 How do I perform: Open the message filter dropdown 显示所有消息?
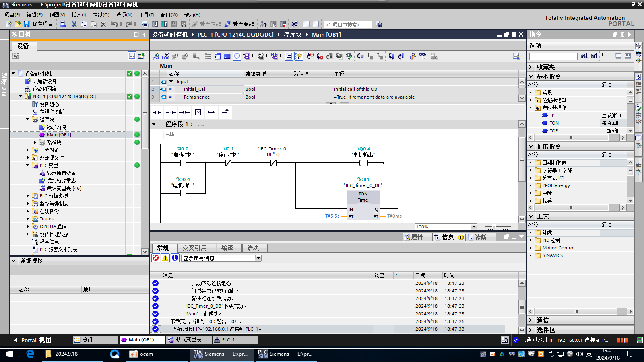(258, 258)
